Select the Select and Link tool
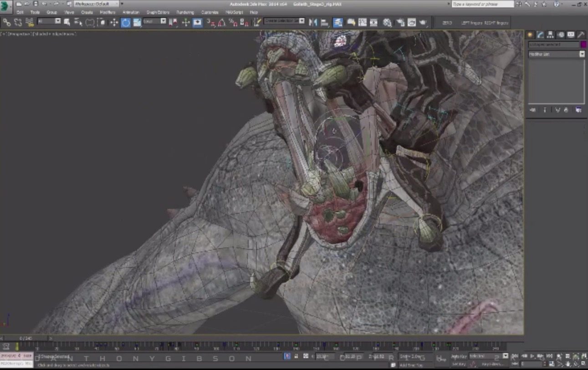 click(7, 22)
